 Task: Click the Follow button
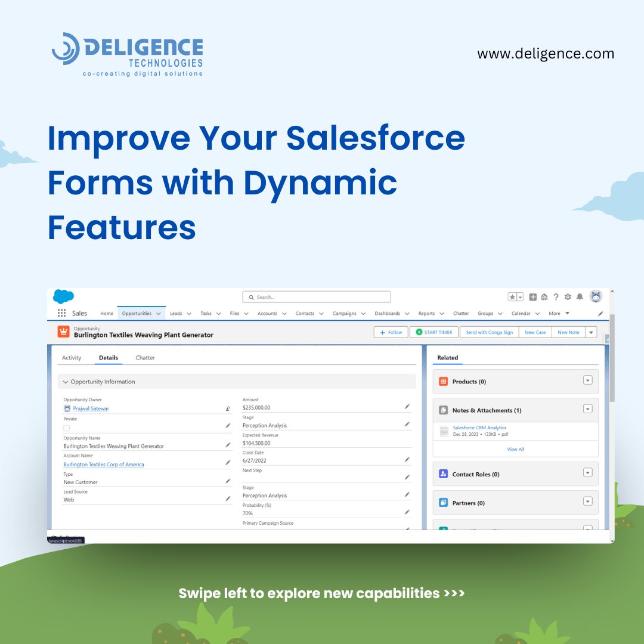click(391, 332)
